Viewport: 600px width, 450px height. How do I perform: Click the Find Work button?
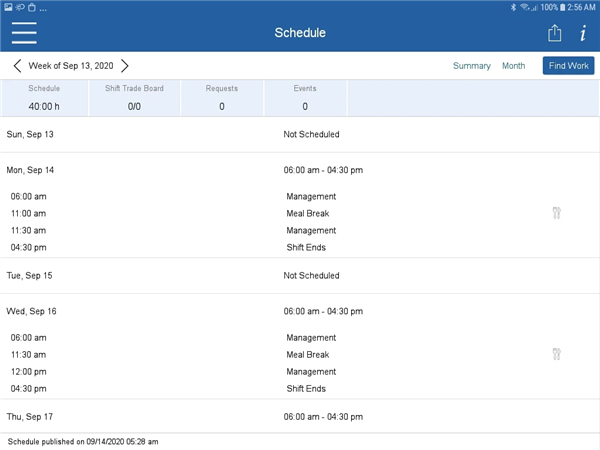pyautogui.click(x=568, y=66)
